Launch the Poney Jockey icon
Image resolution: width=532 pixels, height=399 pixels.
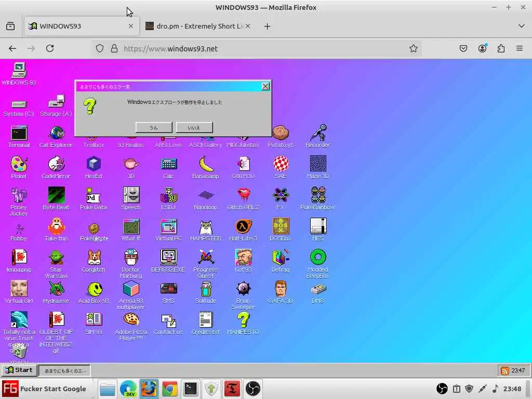[19, 202]
